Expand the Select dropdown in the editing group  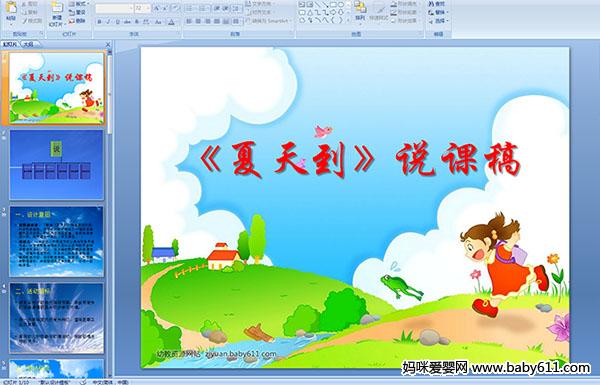click(437, 21)
